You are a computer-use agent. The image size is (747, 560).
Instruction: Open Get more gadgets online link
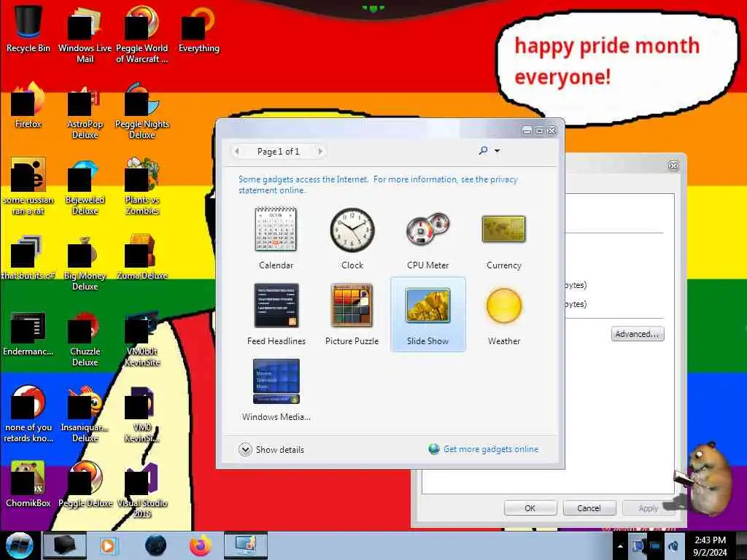pos(491,449)
